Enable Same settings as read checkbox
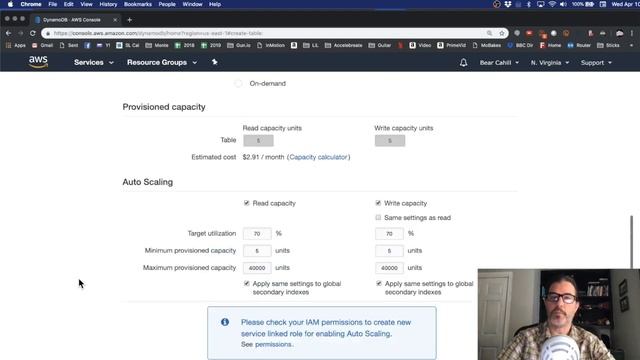Screen dimensions: 640x360 click(x=378, y=218)
